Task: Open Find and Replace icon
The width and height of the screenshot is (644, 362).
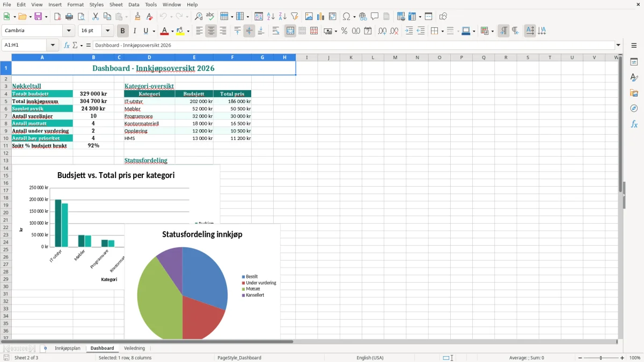Action: click(x=198, y=17)
